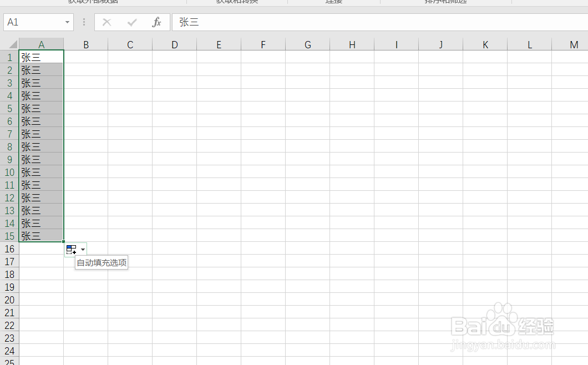Select row 15 header
588x365 pixels.
coord(9,236)
